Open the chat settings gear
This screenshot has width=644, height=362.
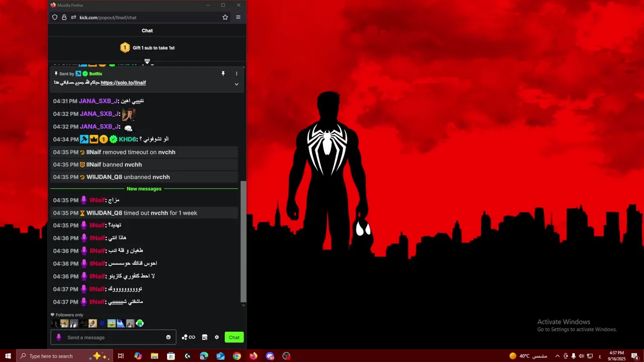point(217,337)
